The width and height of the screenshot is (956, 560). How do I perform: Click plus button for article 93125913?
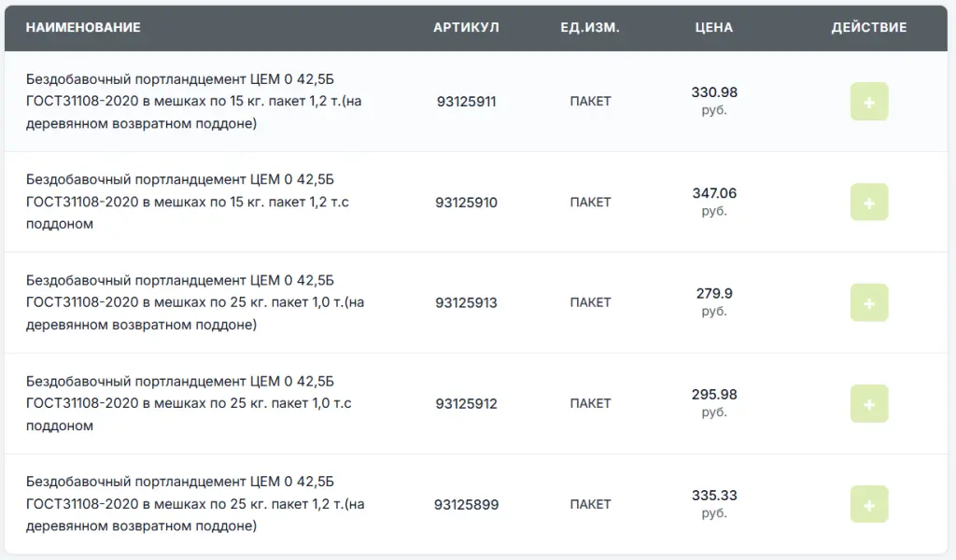(x=869, y=302)
